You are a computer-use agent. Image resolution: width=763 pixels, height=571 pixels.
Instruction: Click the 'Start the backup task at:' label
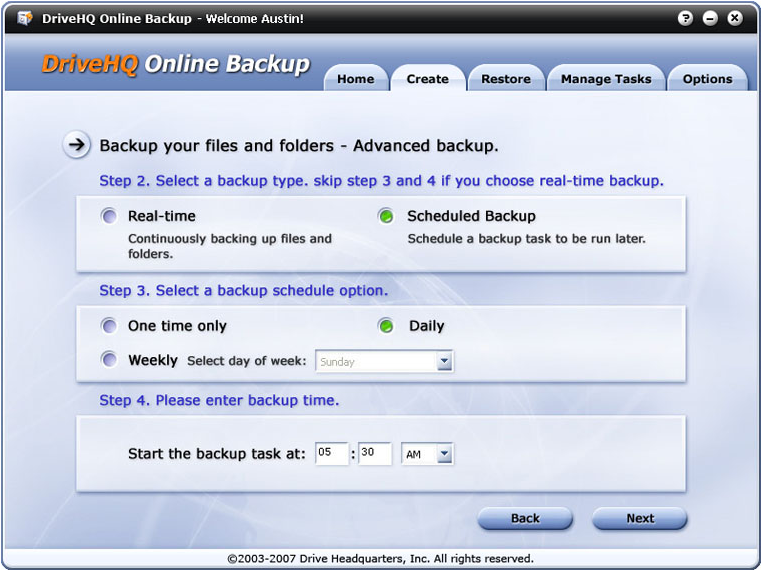tap(217, 454)
